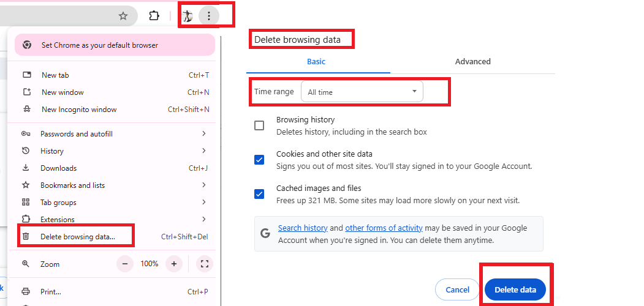Viewport: 644px width, 306px height.
Task: Expand the History submenu arrow
Action: (x=204, y=151)
